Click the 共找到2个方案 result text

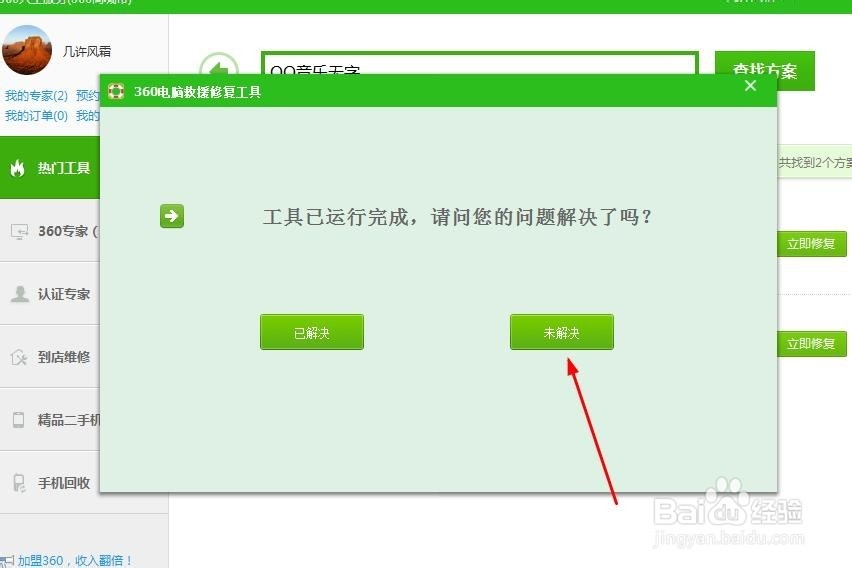pyautogui.click(x=815, y=163)
